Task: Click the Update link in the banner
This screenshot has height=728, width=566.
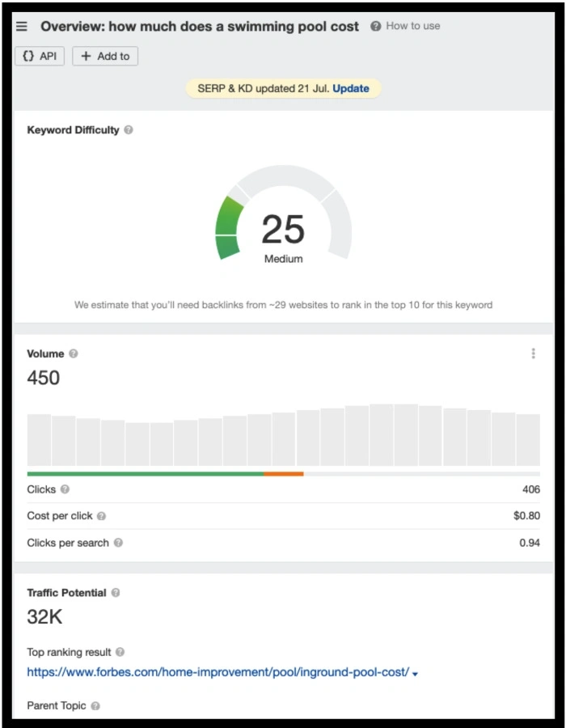Action: point(351,88)
